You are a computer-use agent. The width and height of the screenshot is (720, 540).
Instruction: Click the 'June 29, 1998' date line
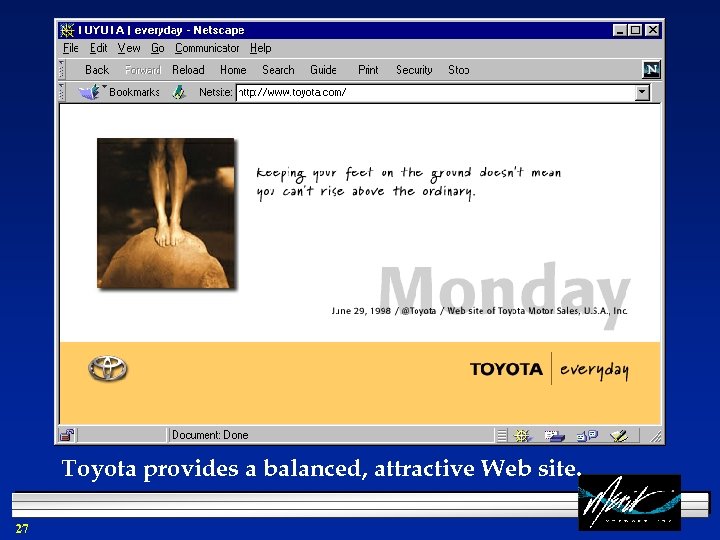[x=479, y=311]
